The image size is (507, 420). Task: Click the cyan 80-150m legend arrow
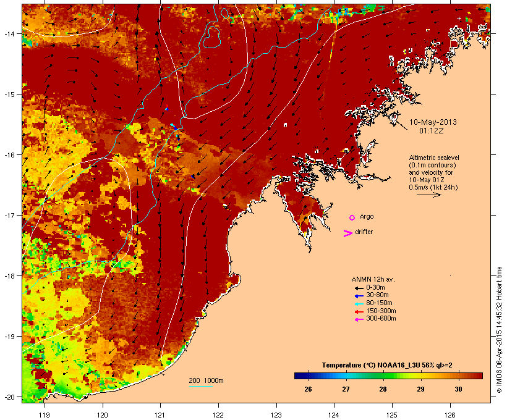(359, 304)
